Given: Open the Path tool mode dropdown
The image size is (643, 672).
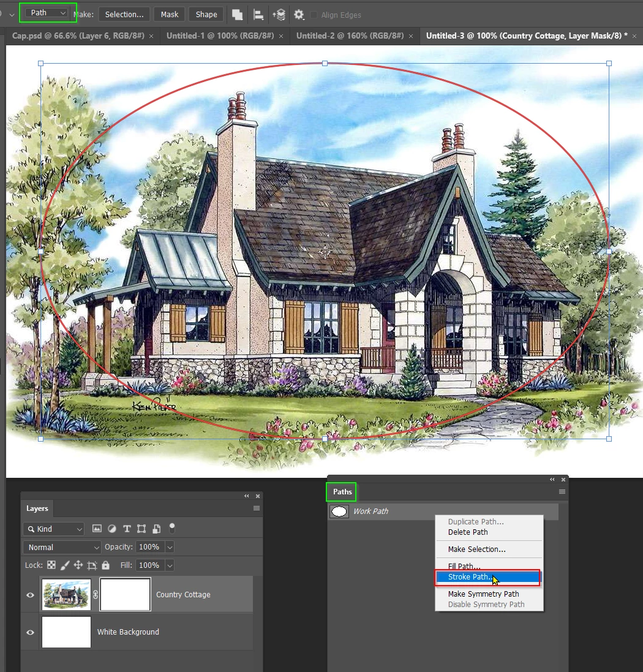Looking at the screenshot, I should [x=47, y=13].
